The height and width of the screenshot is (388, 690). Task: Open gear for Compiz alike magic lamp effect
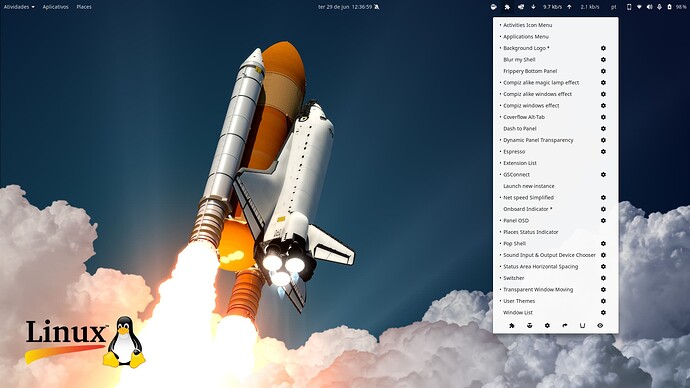(603, 82)
